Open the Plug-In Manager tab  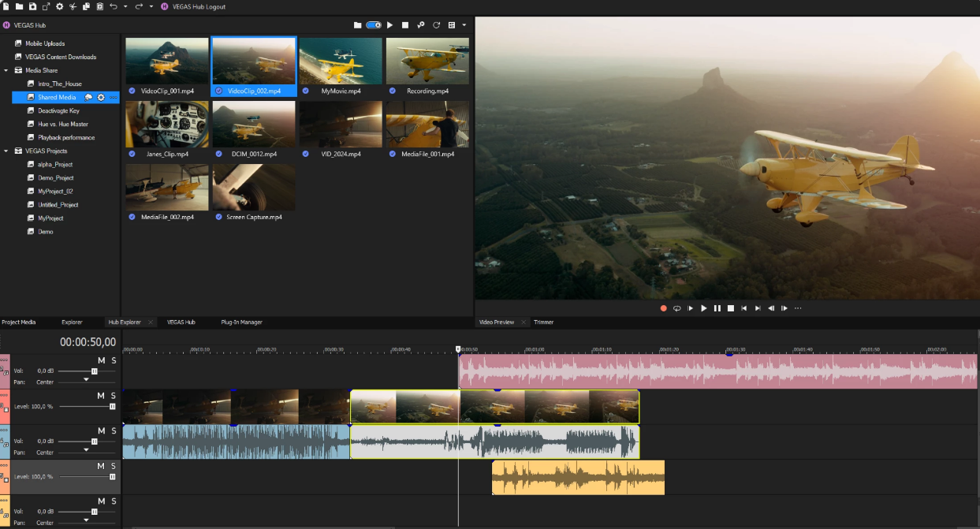tap(241, 322)
